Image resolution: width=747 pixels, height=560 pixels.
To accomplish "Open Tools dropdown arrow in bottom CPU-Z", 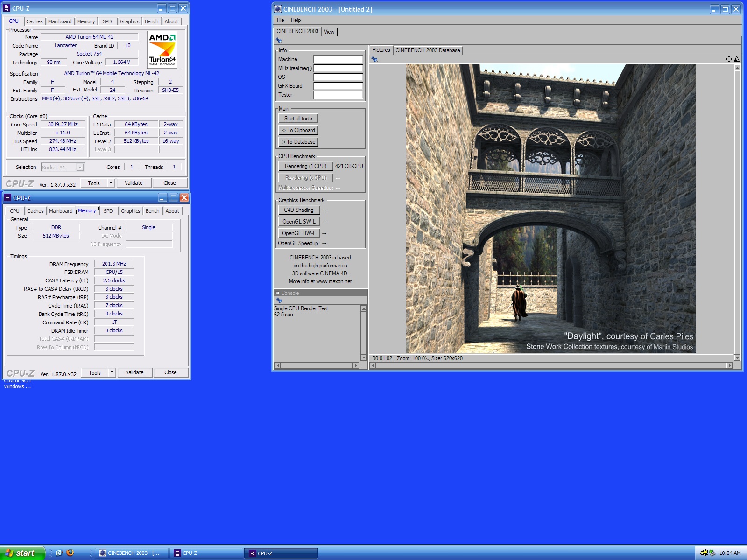I will (x=112, y=372).
